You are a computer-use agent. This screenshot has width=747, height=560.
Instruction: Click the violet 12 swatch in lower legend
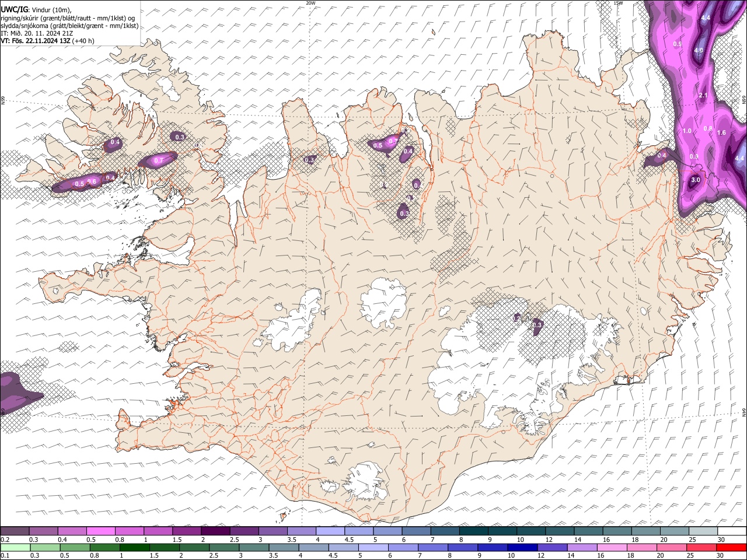click(x=552, y=548)
